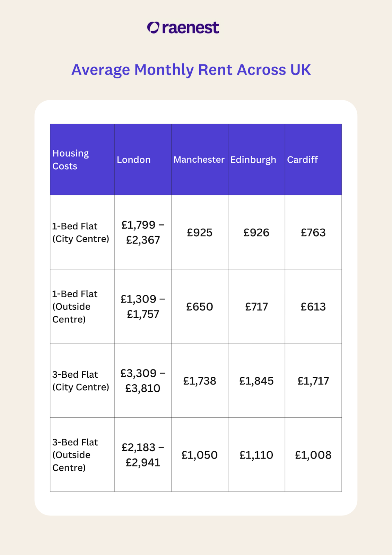Click the £763 Cardiff rent cell

313,232
